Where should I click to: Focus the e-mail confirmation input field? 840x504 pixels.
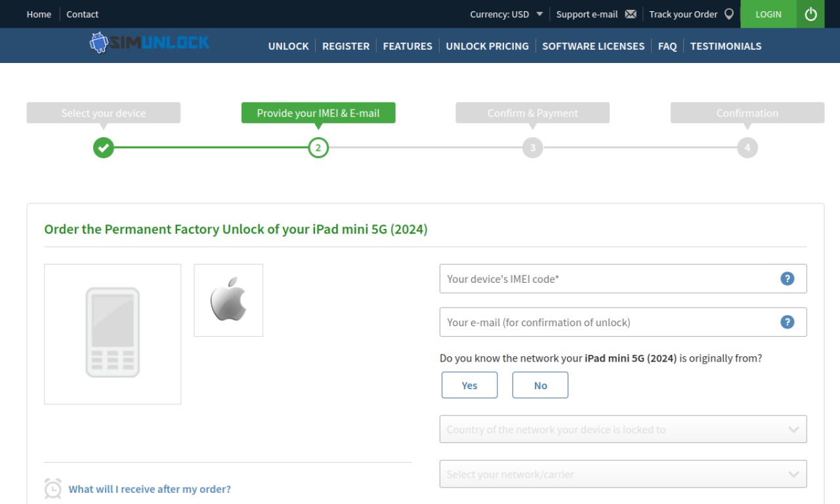tap(623, 322)
